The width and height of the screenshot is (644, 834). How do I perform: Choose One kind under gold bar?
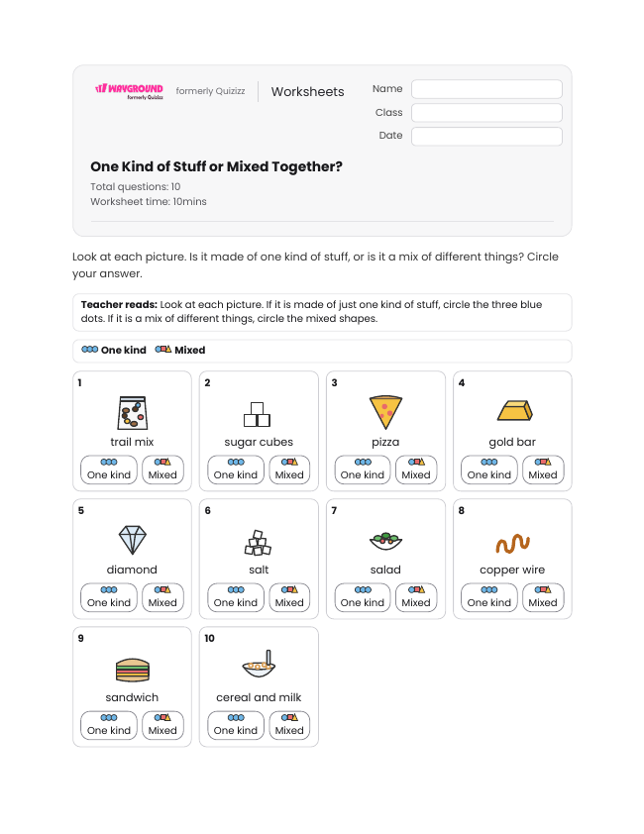488,469
